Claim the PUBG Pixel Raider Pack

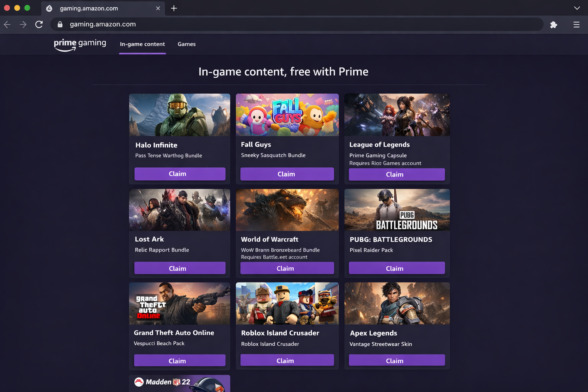tap(396, 268)
